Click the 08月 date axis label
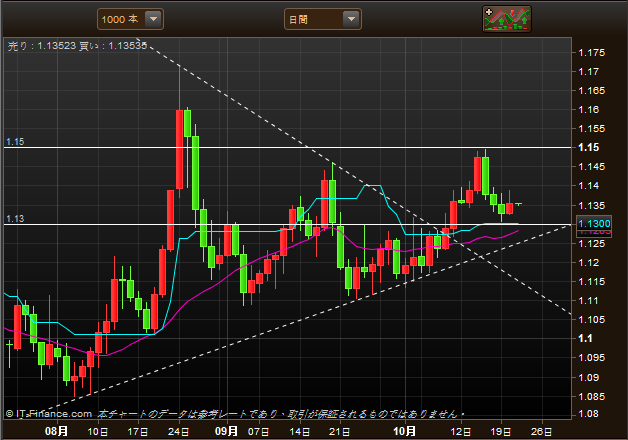This screenshot has width=628, height=440. pyautogui.click(x=56, y=431)
